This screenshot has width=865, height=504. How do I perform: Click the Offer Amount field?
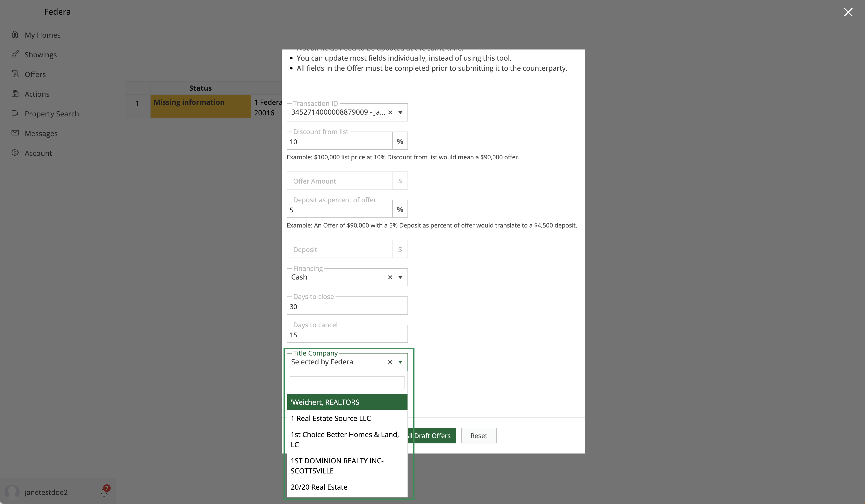point(340,181)
